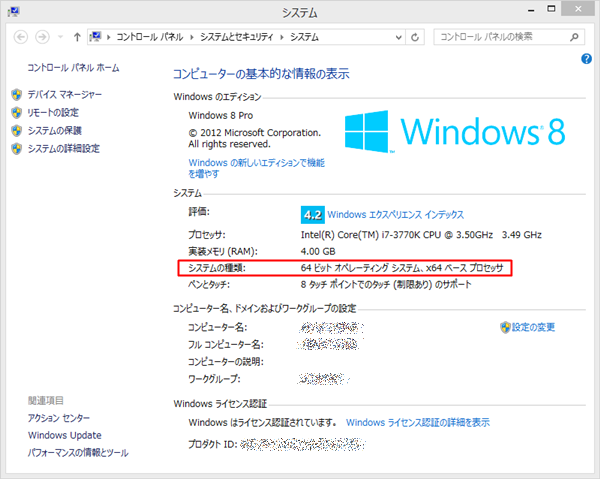Click 設定の変更 link
Image resolution: width=600 pixels, height=479 pixels.
click(533, 327)
